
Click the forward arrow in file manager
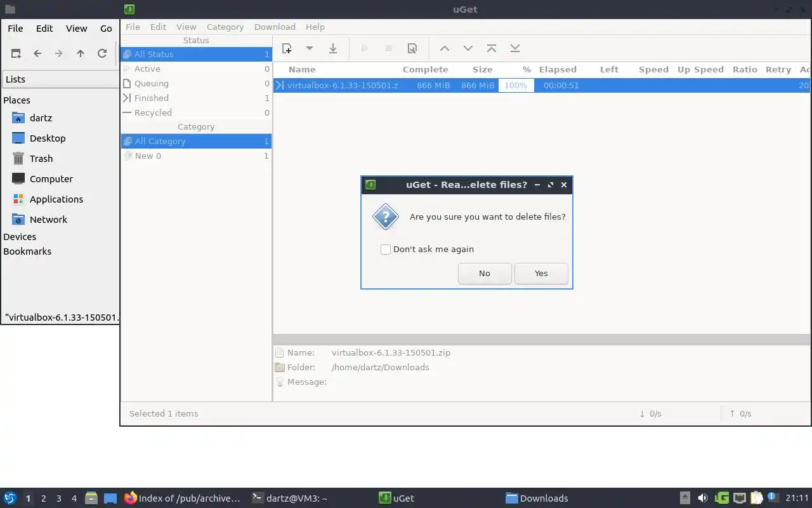click(59, 53)
